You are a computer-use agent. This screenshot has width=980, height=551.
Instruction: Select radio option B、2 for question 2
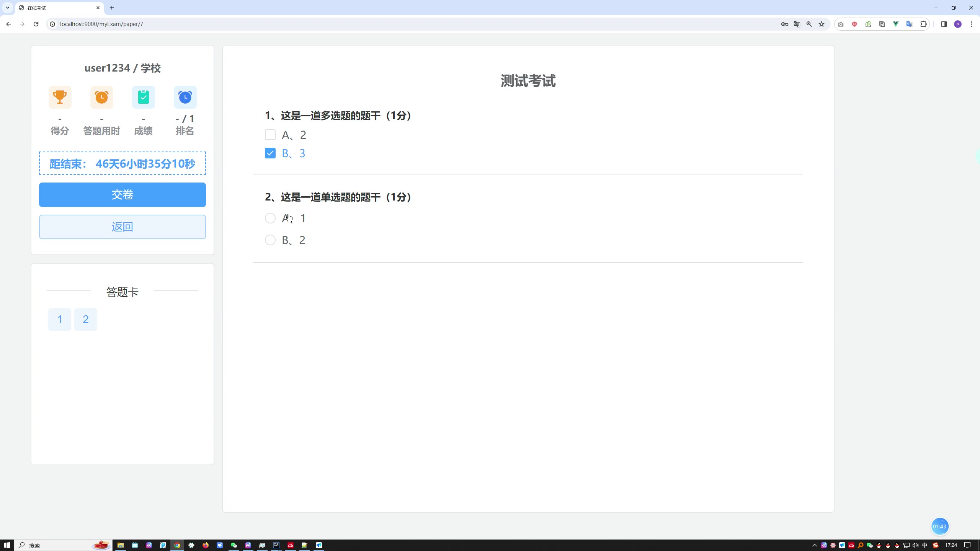point(270,240)
